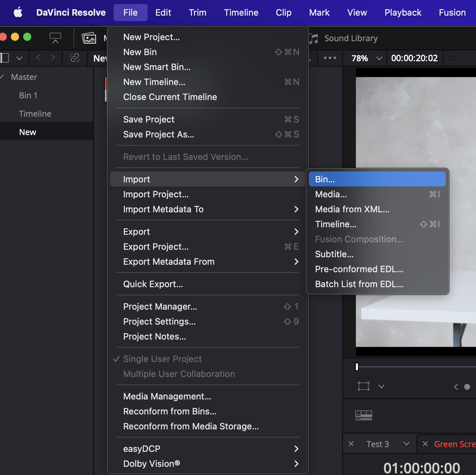476x475 pixels.
Task: Choose New Project... from File menu
Action: click(208, 37)
